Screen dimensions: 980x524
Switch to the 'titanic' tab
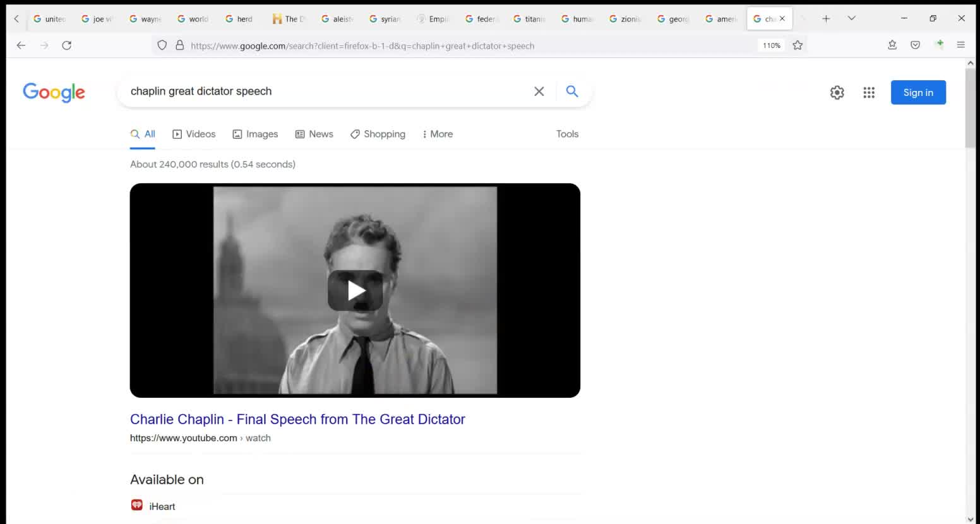tap(529, 19)
